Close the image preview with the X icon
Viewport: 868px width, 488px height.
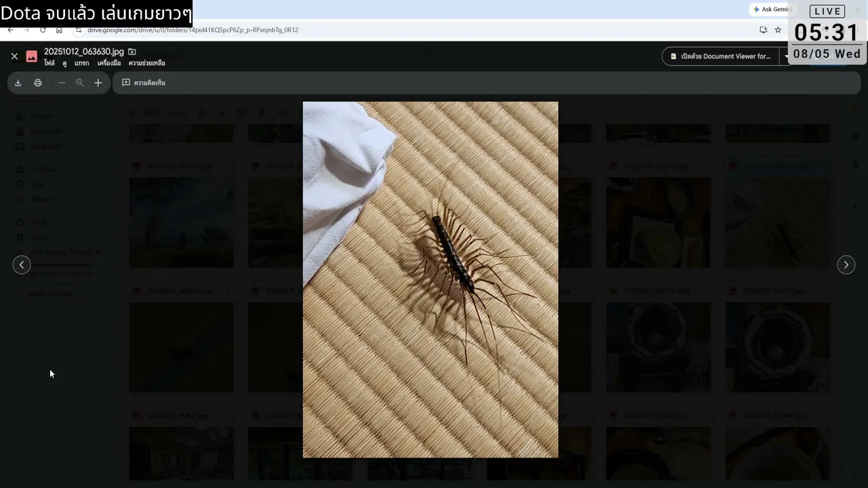coord(14,56)
